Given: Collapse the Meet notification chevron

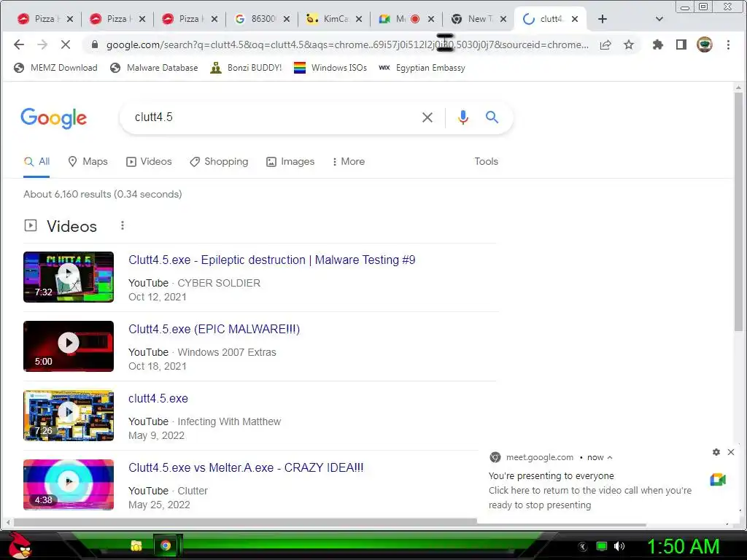Looking at the screenshot, I should pos(610,458).
